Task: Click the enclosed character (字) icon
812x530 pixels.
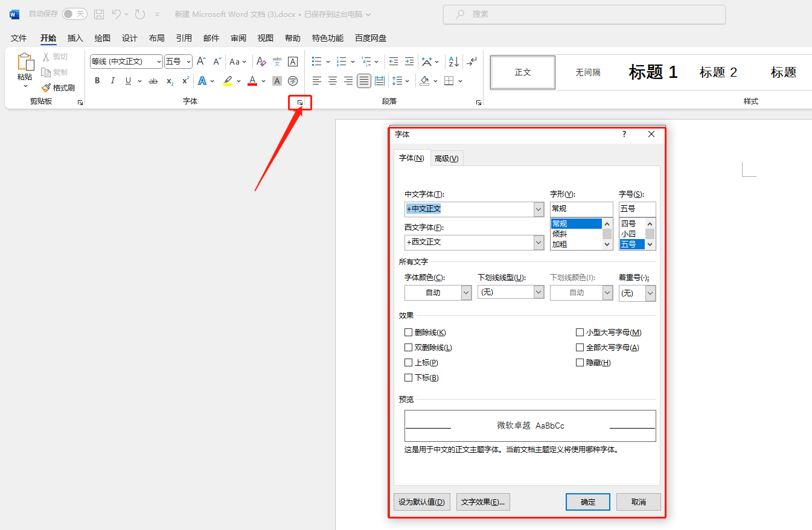Action: (x=293, y=81)
